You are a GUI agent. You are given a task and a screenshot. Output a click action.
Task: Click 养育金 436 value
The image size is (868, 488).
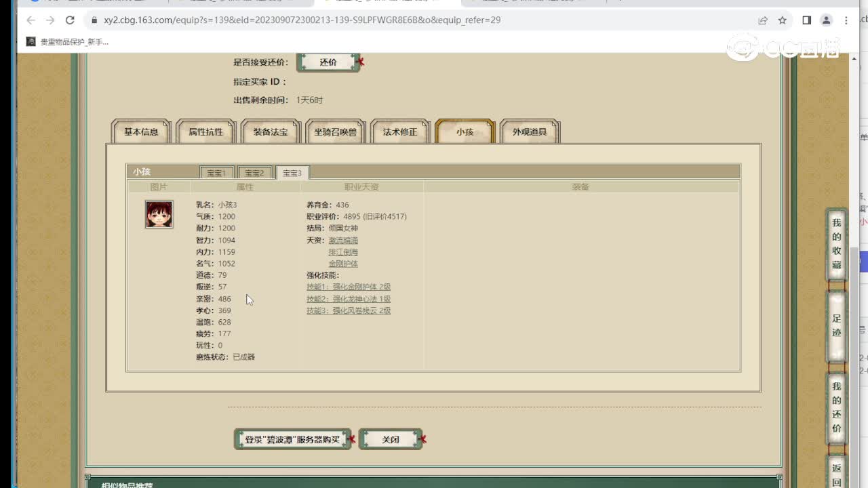click(342, 205)
